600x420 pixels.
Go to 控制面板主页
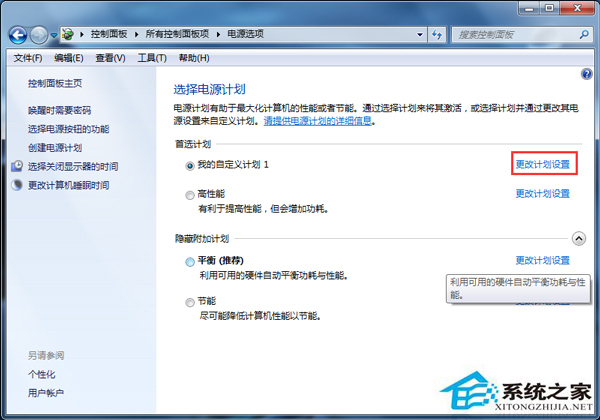(x=55, y=83)
